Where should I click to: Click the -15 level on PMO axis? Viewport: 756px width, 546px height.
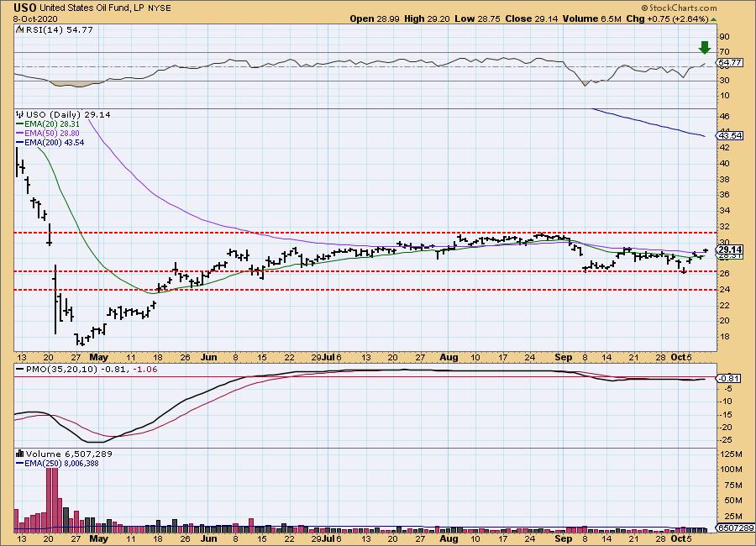(x=726, y=414)
